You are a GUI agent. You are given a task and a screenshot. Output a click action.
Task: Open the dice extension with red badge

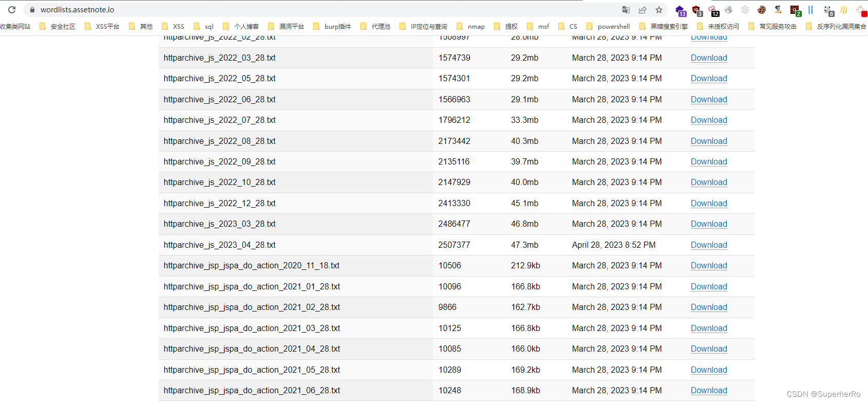click(861, 10)
